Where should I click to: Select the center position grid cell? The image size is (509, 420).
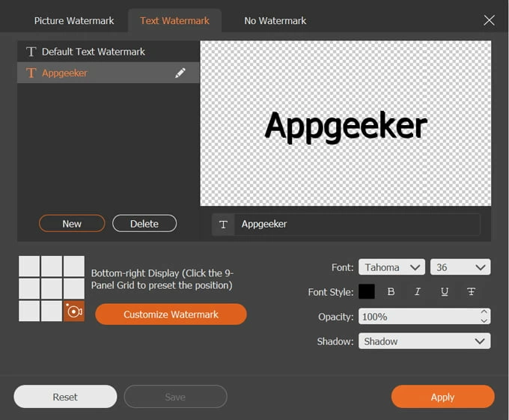click(52, 288)
